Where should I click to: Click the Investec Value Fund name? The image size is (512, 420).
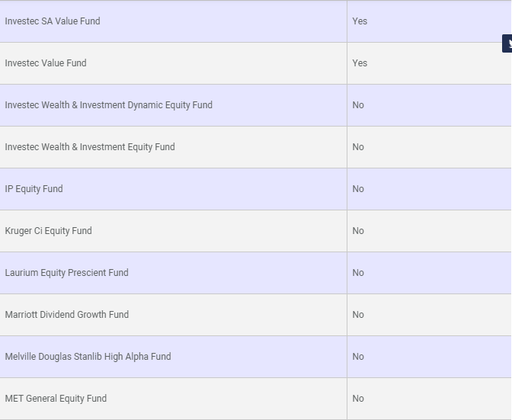(x=46, y=63)
